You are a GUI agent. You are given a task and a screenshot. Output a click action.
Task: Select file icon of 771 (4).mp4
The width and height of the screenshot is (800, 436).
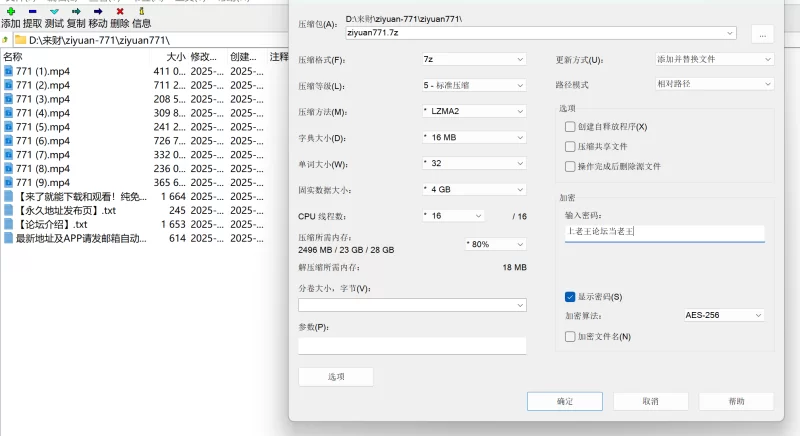(x=8, y=113)
